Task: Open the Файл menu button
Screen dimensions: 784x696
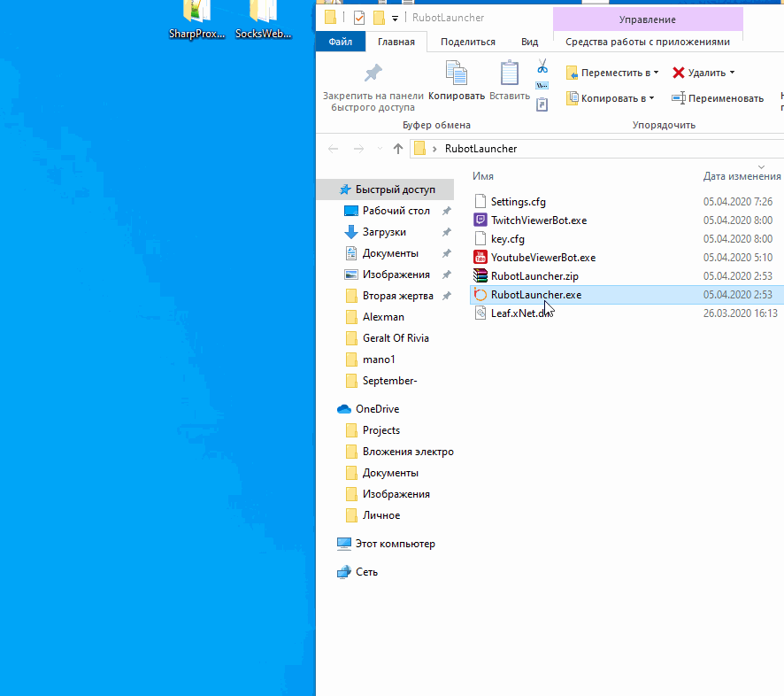Action: (x=340, y=42)
